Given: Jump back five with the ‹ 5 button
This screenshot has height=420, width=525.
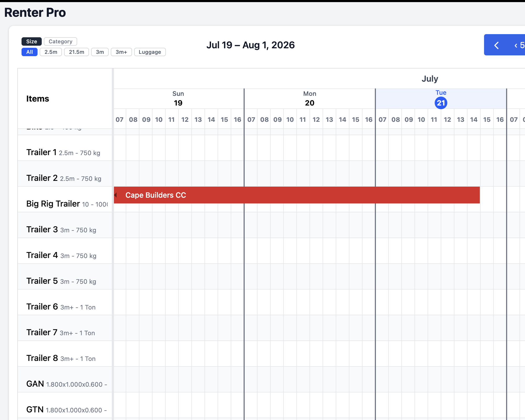Looking at the screenshot, I should tap(519, 45).
